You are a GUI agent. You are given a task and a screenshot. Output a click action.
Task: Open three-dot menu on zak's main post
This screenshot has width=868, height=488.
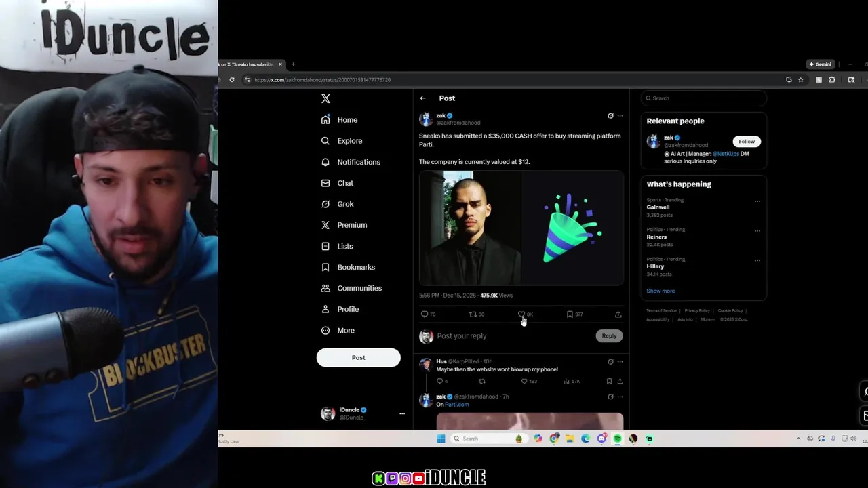[620, 116]
